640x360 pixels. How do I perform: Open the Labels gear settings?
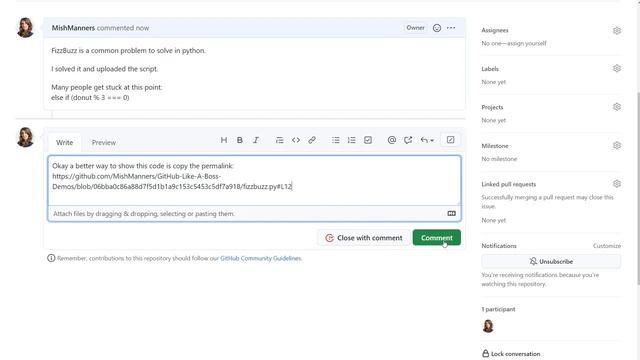click(617, 68)
